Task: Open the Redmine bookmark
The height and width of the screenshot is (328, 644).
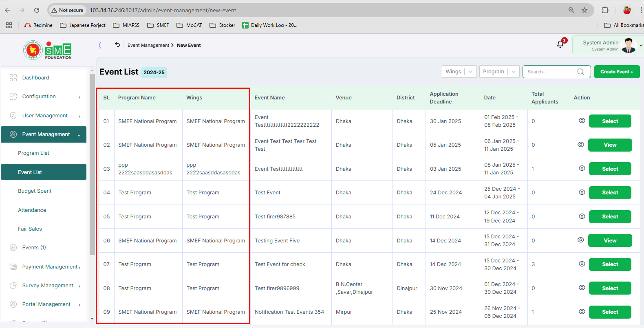Action: 38,25
